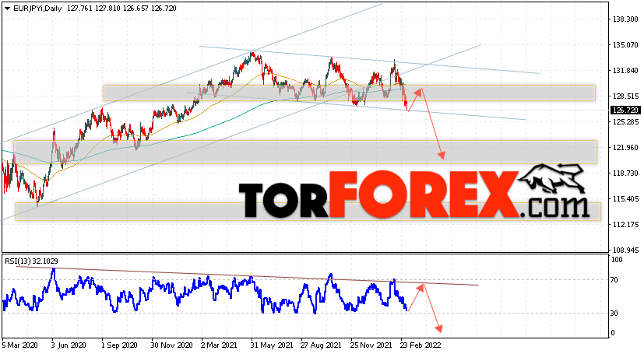Click the OHLC values 127.761 127.810 126.657 126.720

click(x=121, y=9)
